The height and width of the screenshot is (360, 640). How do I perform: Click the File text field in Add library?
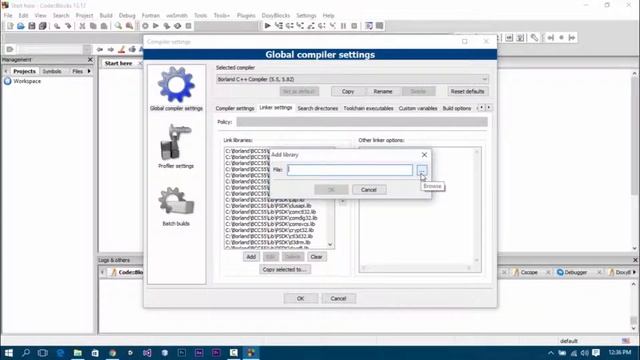coord(350,170)
